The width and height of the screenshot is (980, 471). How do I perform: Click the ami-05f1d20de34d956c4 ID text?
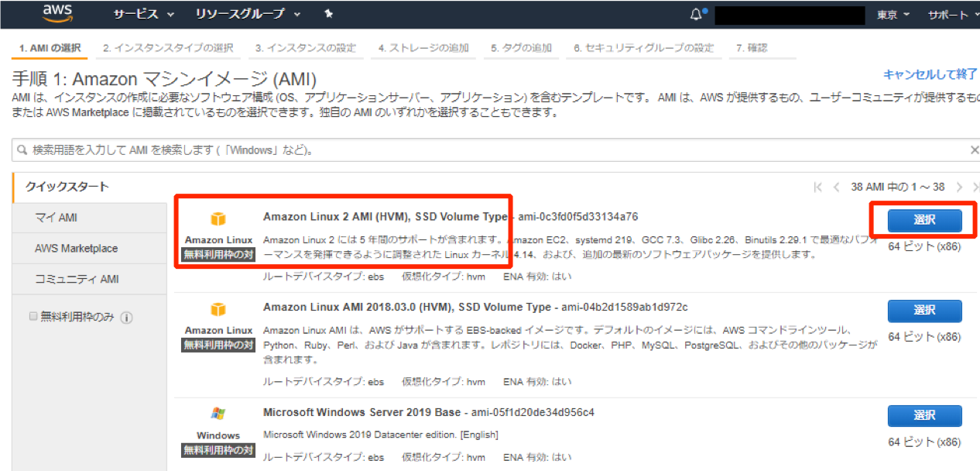click(532, 412)
